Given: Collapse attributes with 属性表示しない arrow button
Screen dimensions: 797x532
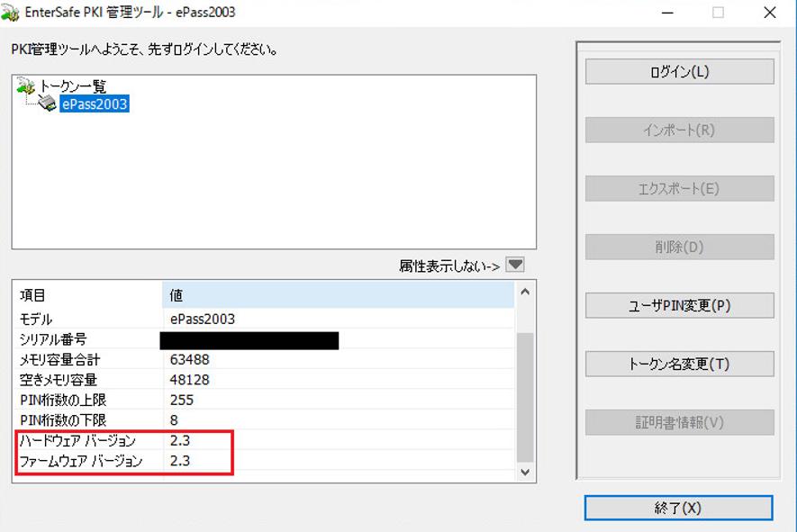Looking at the screenshot, I should click(x=514, y=266).
